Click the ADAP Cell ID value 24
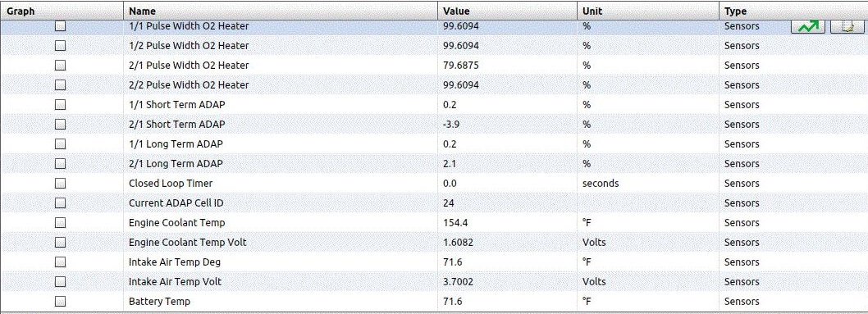 pyautogui.click(x=449, y=203)
